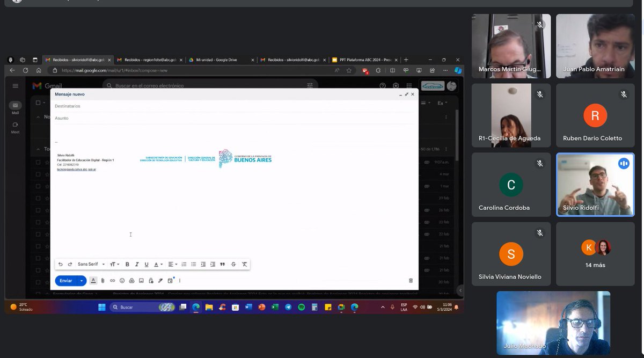644x358 pixels.
Task: Click the tecnologiaeducativa.abc.gob.ar signature link
Action: 77,170
